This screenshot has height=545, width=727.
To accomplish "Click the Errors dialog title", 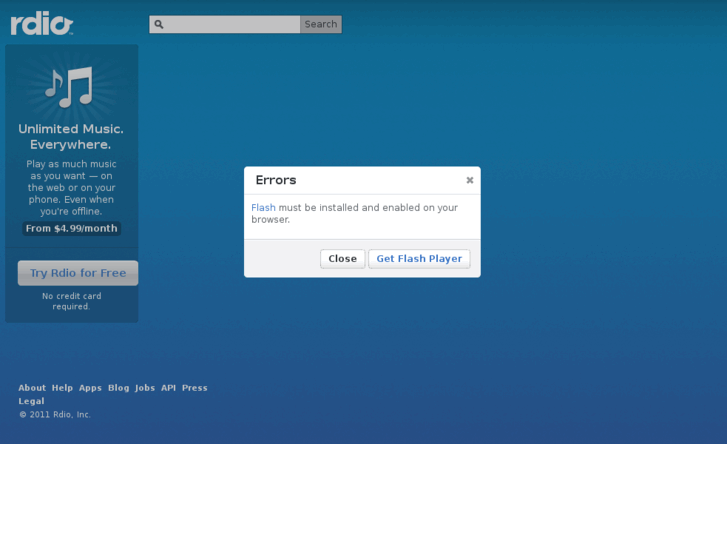I will click(x=276, y=180).
